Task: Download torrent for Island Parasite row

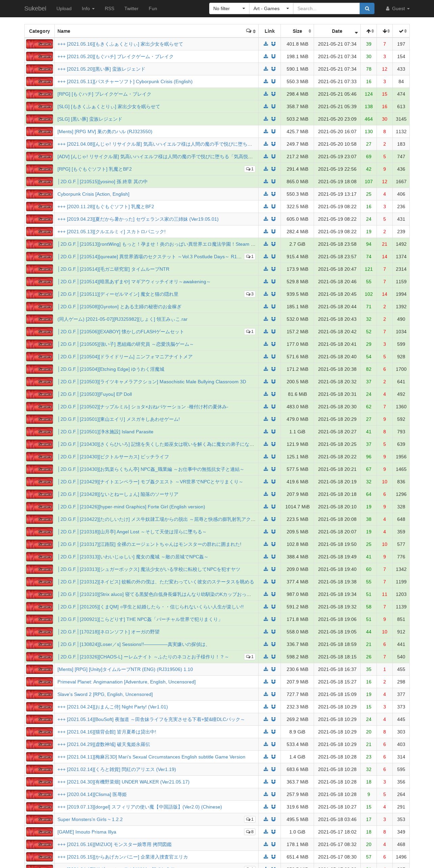Action: coord(266,432)
